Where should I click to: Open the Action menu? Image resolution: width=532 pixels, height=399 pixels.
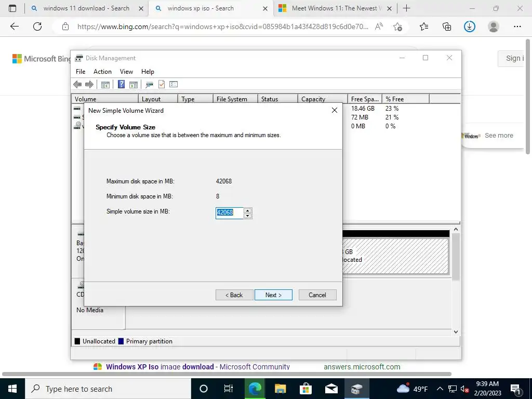(x=102, y=72)
